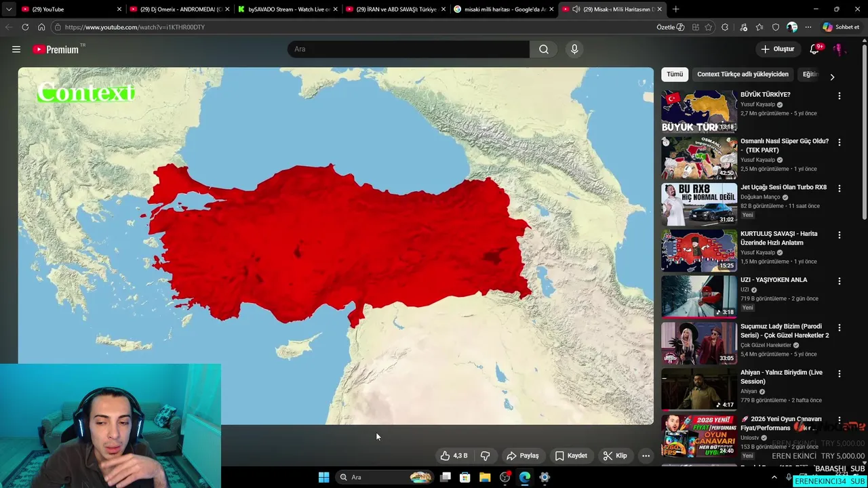The height and width of the screenshot is (488, 868).
Task: Focus the YouTube Ara search field
Action: pos(408,49)
